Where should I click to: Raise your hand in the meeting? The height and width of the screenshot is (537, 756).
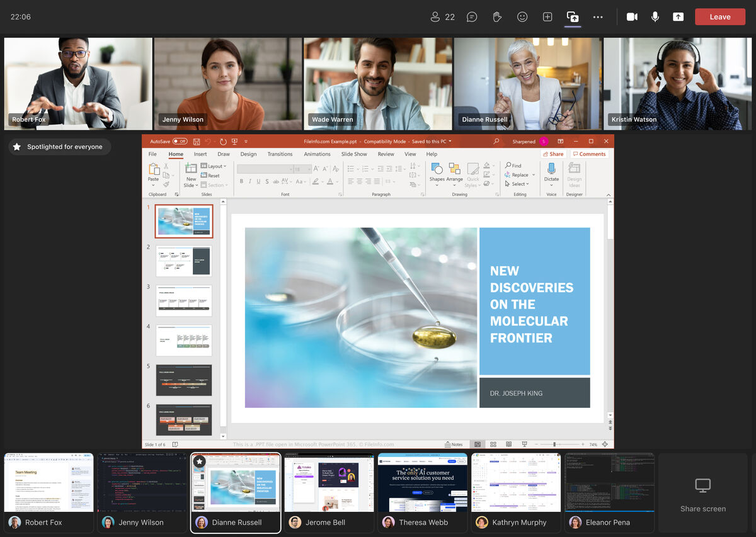click(497, 17)
